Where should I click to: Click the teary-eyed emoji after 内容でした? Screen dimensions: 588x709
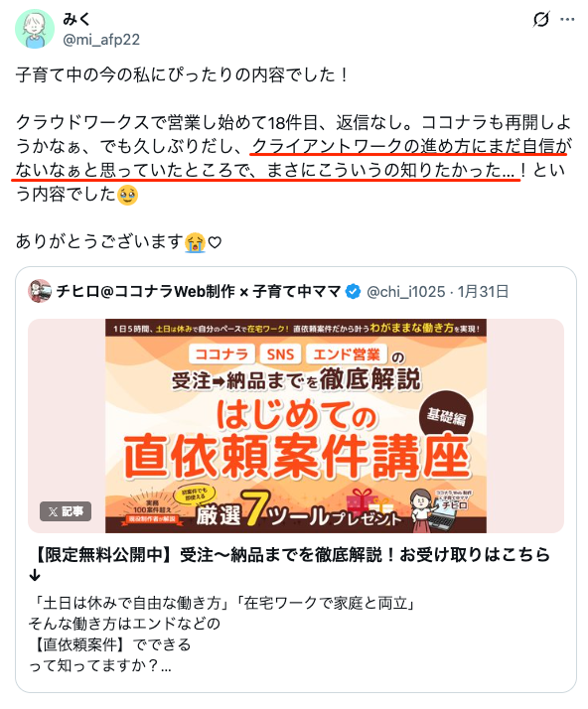[x=127, y=195]
